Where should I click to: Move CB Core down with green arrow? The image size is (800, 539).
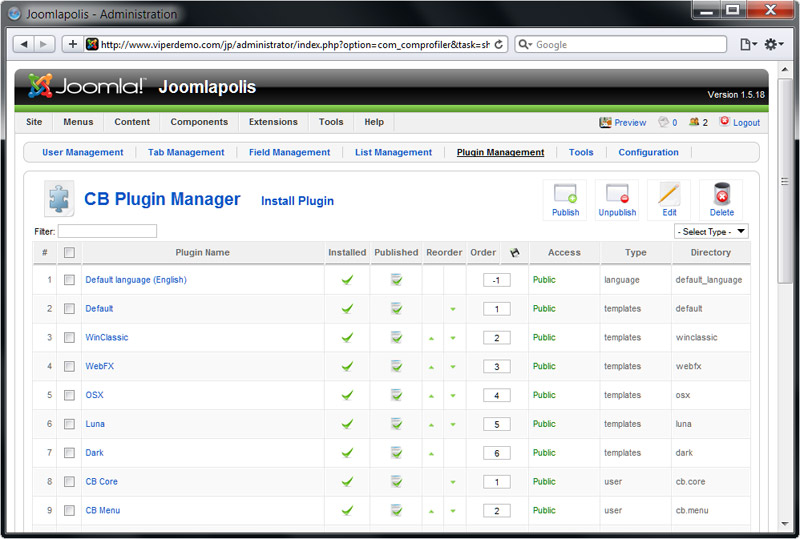coord(453,482)
